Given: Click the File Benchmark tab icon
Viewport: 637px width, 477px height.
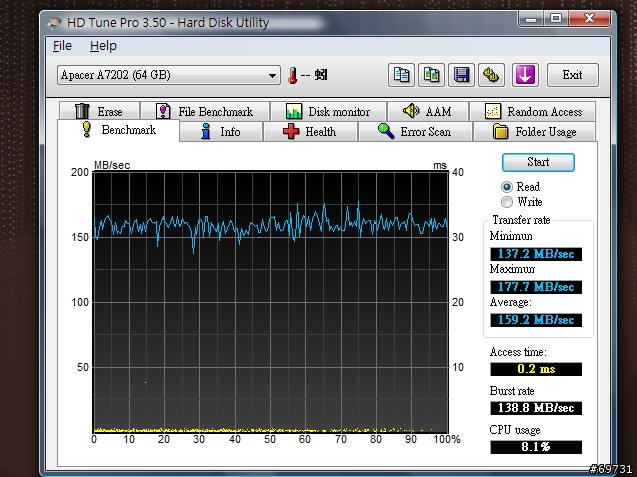Looking at the screenshot, I should (163, 111).
